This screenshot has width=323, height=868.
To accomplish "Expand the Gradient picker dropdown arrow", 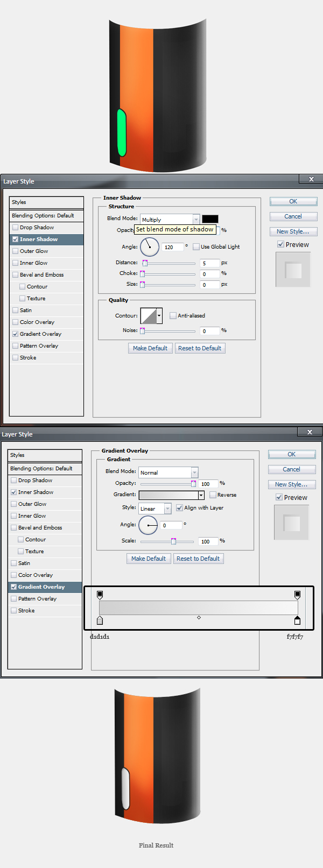I will [201, 495].
